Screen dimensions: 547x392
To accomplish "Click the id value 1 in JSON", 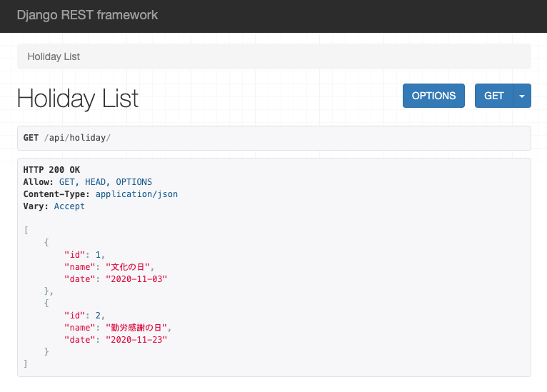I will pyautogui.click(x=98, y=255).
